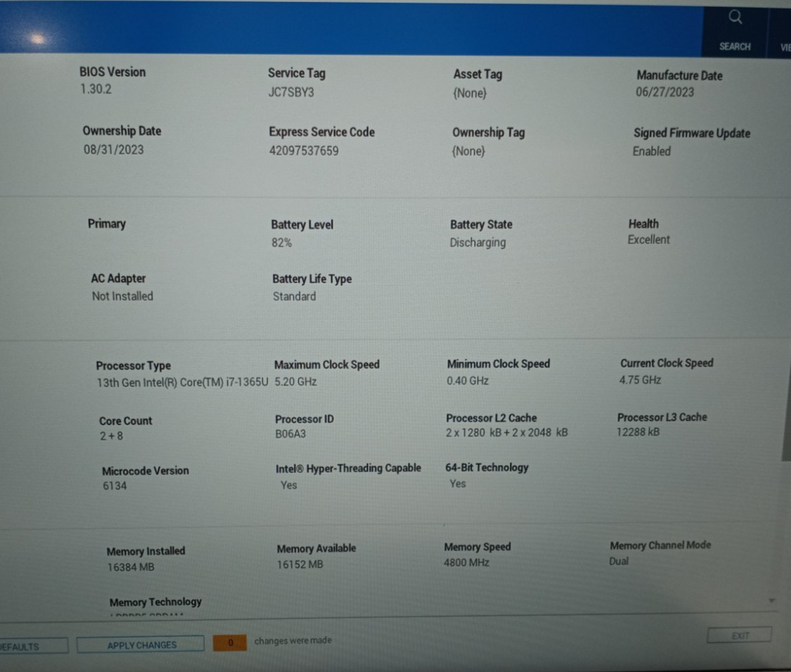This screenshot has height=672, width=791.
Task: Click the Asset Tag {None} value
Action: (x=470, y=93)
